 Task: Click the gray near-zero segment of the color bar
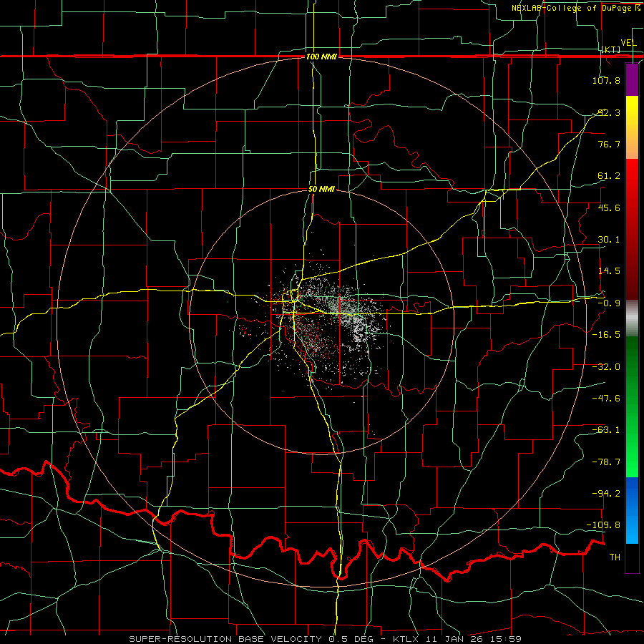click(x=632, y=318)
